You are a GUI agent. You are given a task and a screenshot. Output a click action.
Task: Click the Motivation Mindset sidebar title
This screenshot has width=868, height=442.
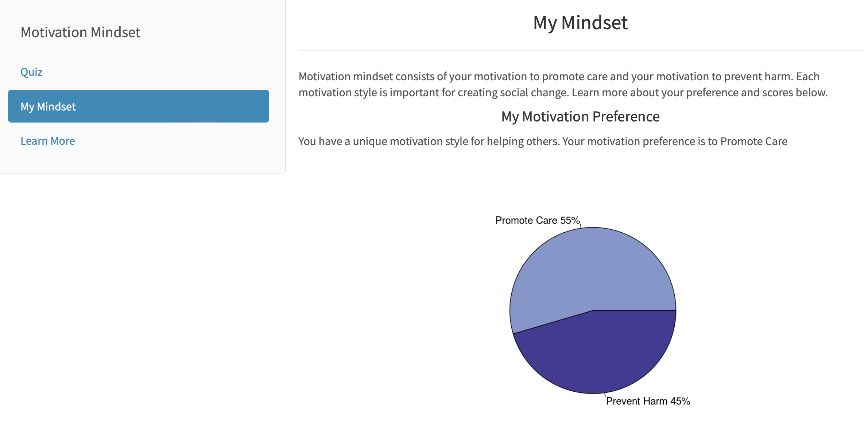pos(80,32)
